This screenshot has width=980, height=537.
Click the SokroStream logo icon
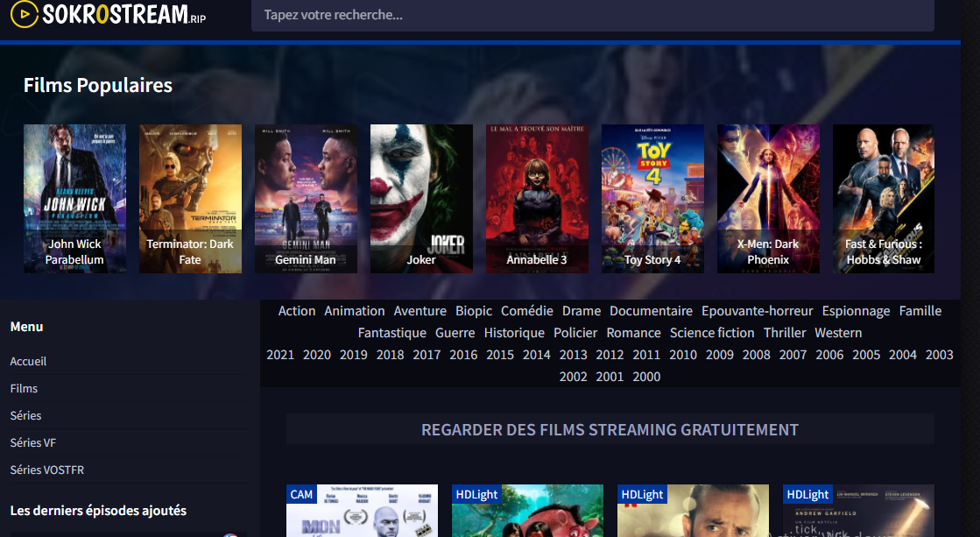coord(24,13)
